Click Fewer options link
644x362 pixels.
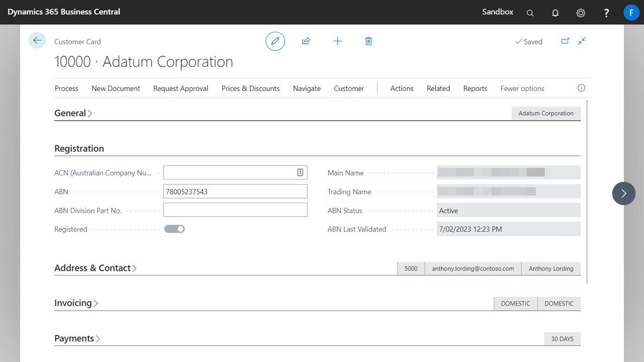(x=522, y=88)
